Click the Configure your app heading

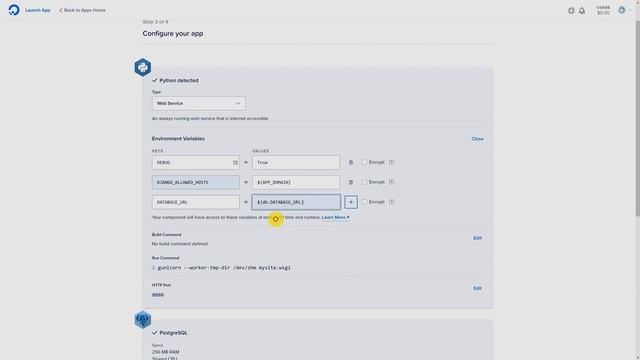point(173,33)
